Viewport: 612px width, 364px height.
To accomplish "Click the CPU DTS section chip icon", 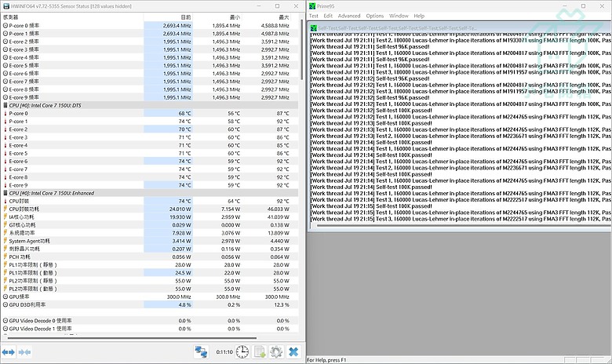I will 5,105.
